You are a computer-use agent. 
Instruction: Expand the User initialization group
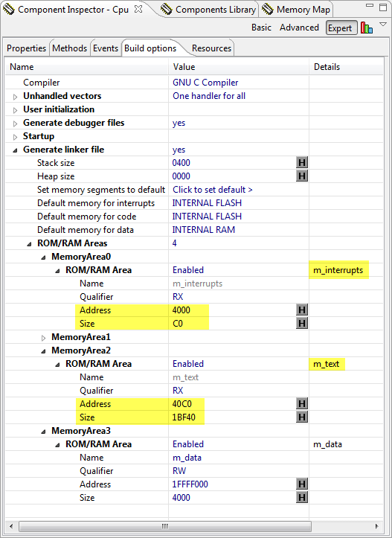15,110
